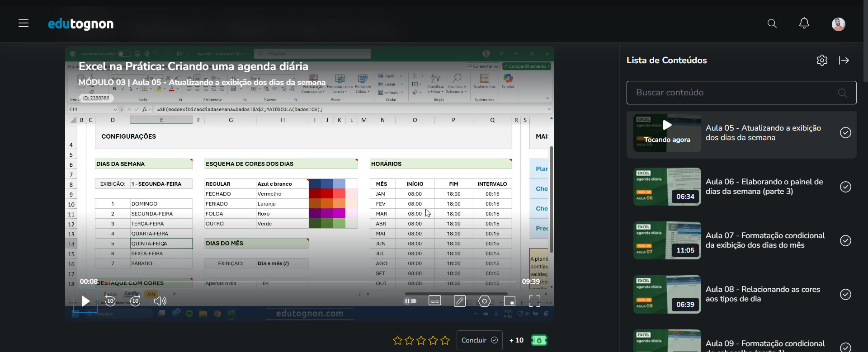Open the pencil notes tool in player

coord(460,301)
